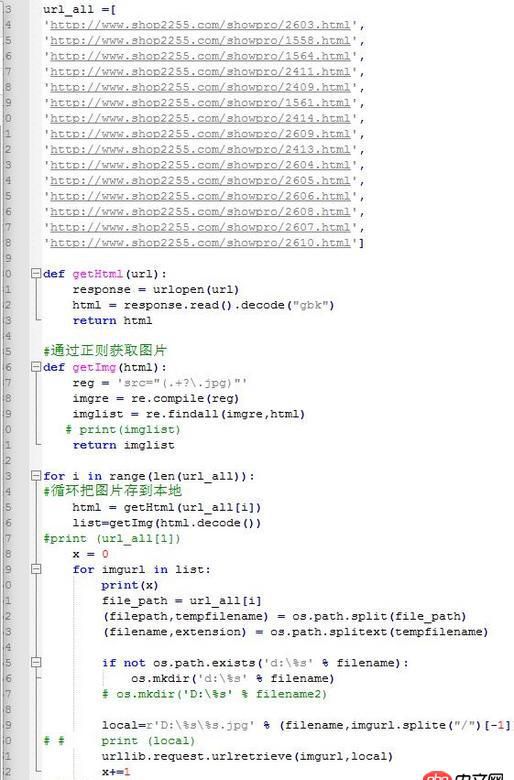Click the 'urllib.request.urlretrieve(imgurl,local)' line
Screen dimensions: 514x780
247,756
